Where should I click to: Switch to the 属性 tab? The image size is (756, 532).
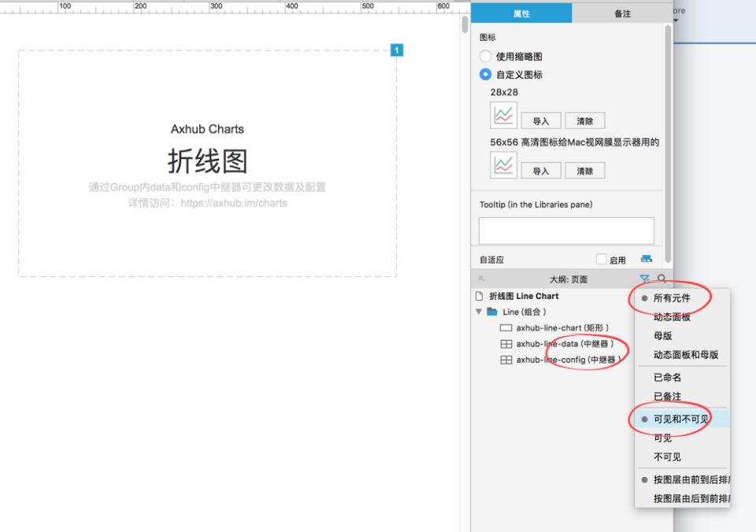[521, 13]
